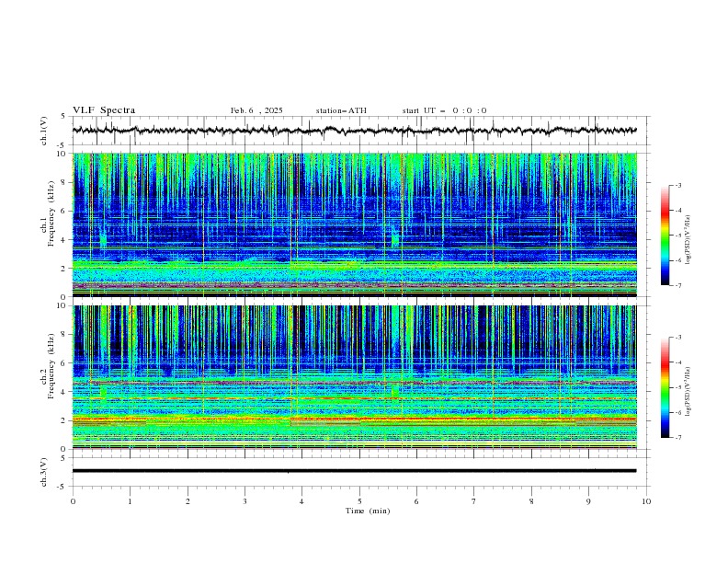Click inside the ch.1 spectrogram panel
728x563 pixels.
tap(354, 224)
